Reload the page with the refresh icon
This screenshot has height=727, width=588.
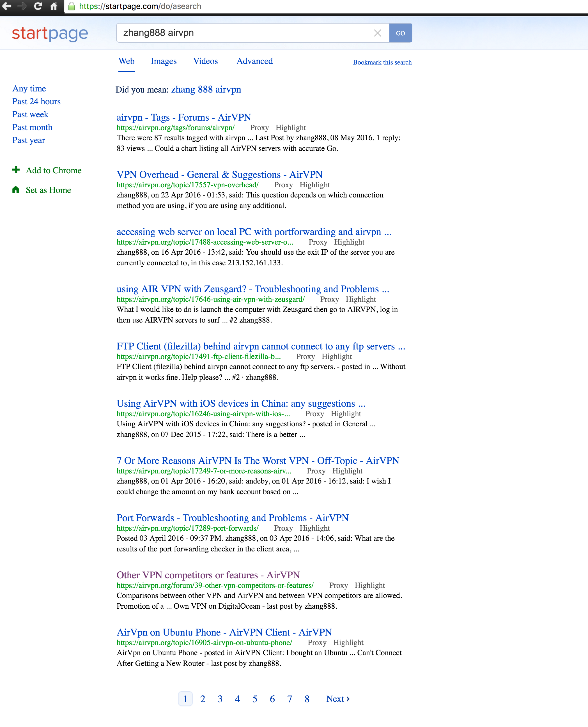(38, 6)
